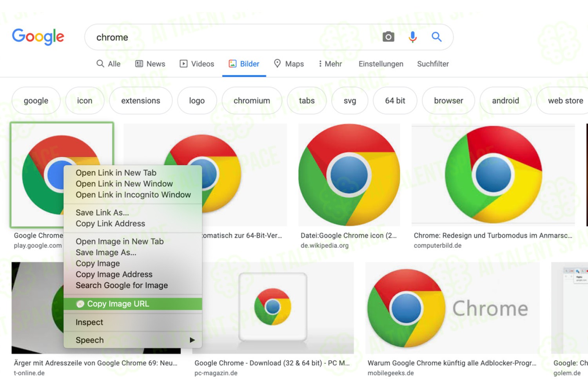
Task: Filter by svg chip
Action: [x=350, y=101]
